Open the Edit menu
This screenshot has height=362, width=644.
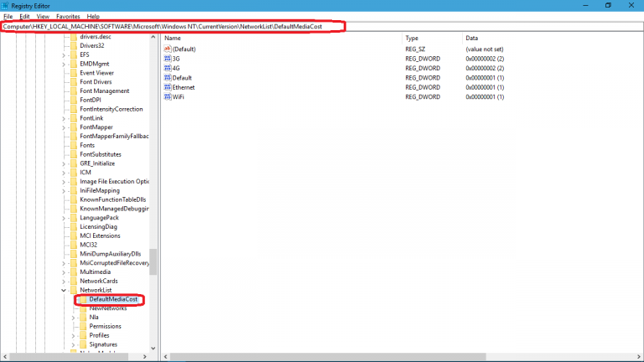tap(25, 16)
